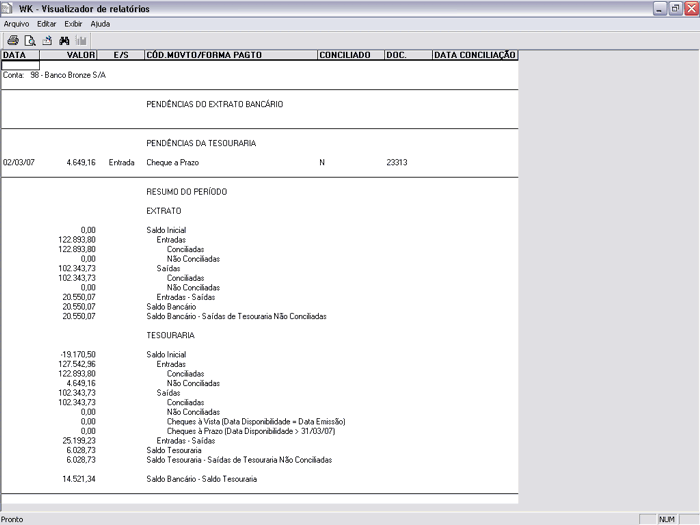Click the DATA column header
The height and width of the screenshot is (525, 700).
[20, 55]
